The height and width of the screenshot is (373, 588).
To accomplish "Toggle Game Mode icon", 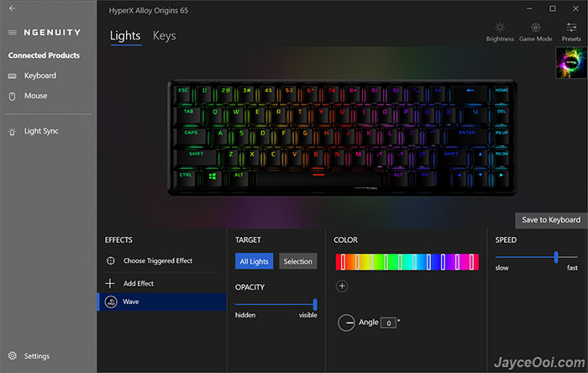I will (x=536, y=28).
